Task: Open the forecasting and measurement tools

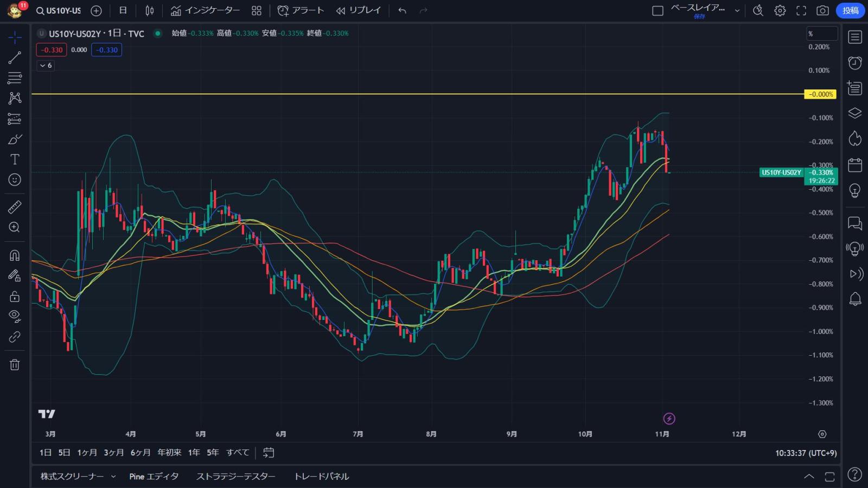Action: click(15, 118)
